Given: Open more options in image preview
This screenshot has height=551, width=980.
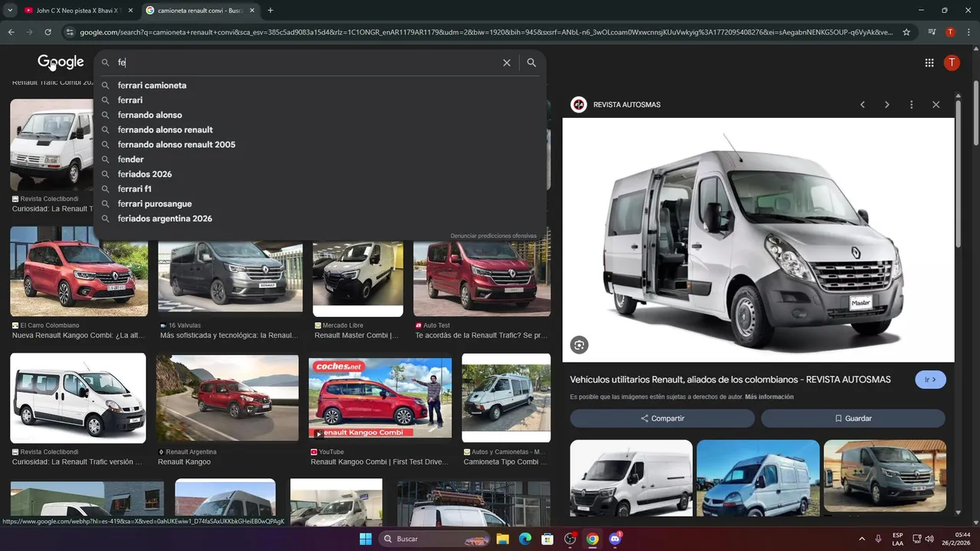Looking at the screenshot, I should click(x=911, y=105).
